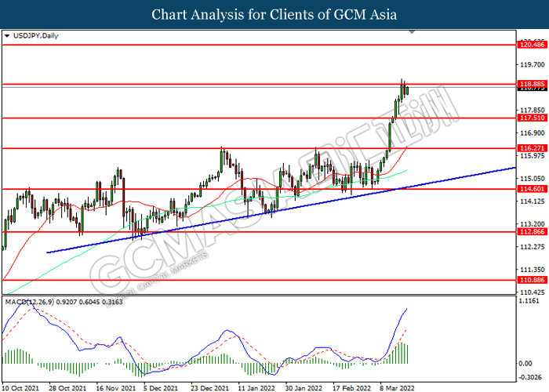
Task: Click the 111.350 price scale value
Action: pyautogui.click(x=533, y=270)
